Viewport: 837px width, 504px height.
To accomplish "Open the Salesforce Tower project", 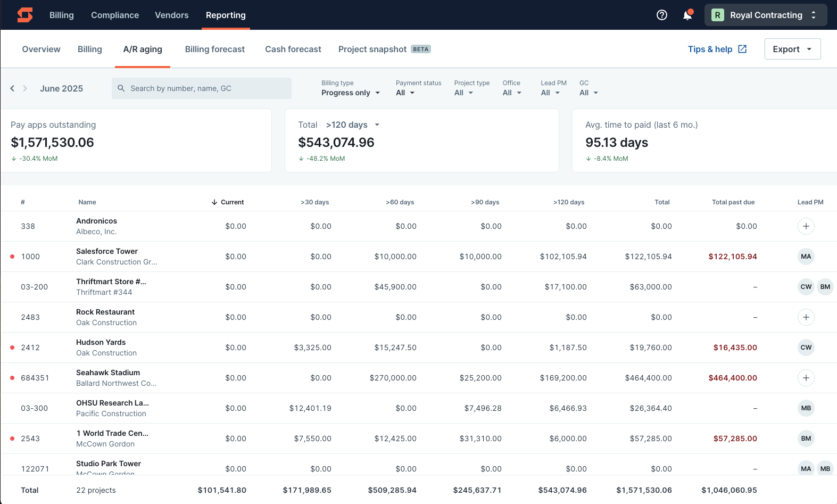I will coord(107,251).
